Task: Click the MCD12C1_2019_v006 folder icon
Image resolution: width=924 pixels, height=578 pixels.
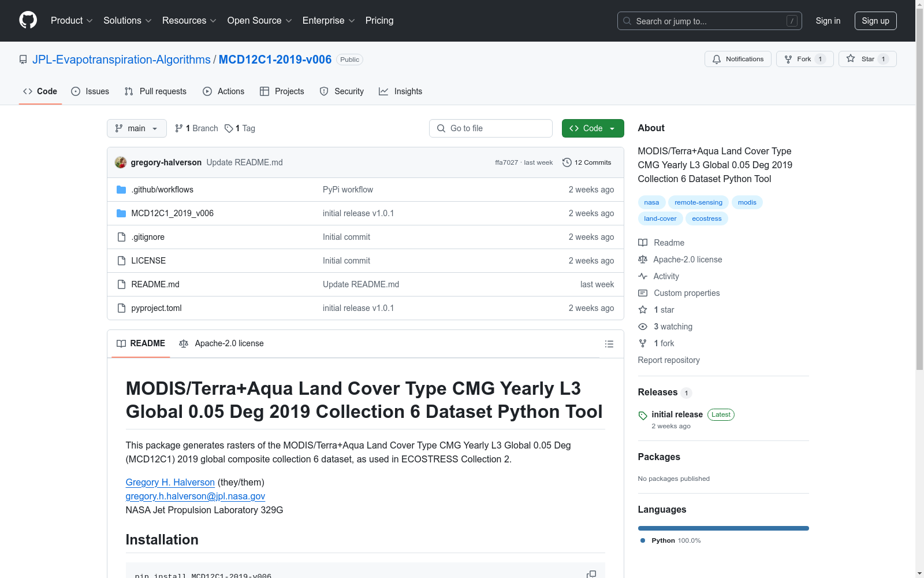Action: [121, 213]
